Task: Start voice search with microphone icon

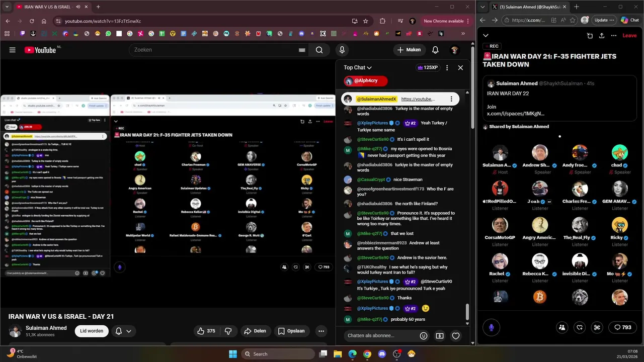Action: coord(342,50)
